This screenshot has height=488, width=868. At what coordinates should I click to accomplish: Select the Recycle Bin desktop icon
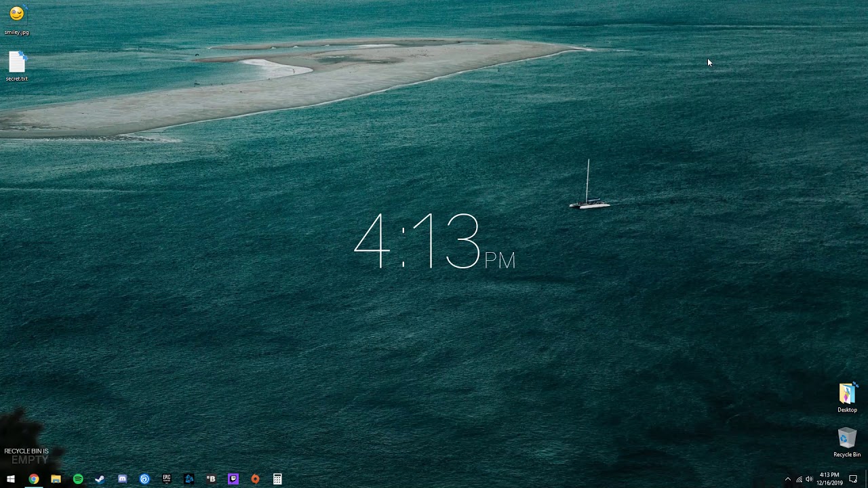tap(847, 443)
